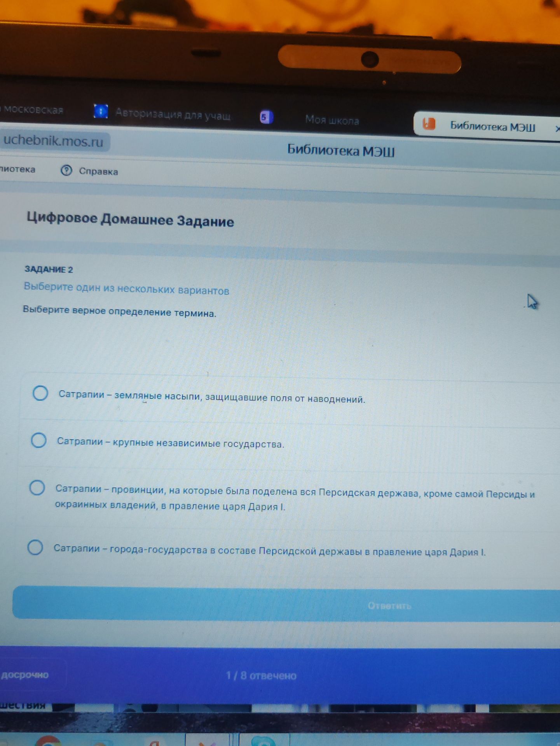Click the 'Выберите верное определение термина' text
The height and width of the screenshot is (746, 560).
tap(119, 311)
